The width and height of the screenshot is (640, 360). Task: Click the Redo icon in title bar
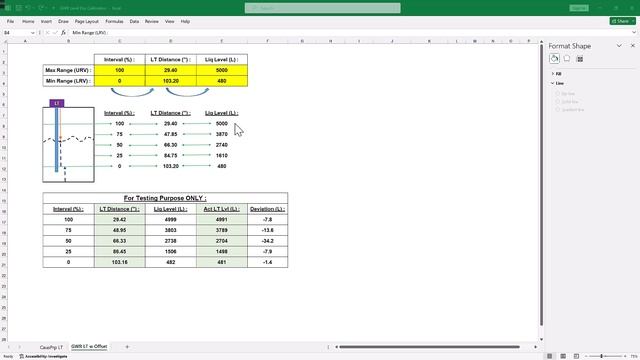coord(41,8)
